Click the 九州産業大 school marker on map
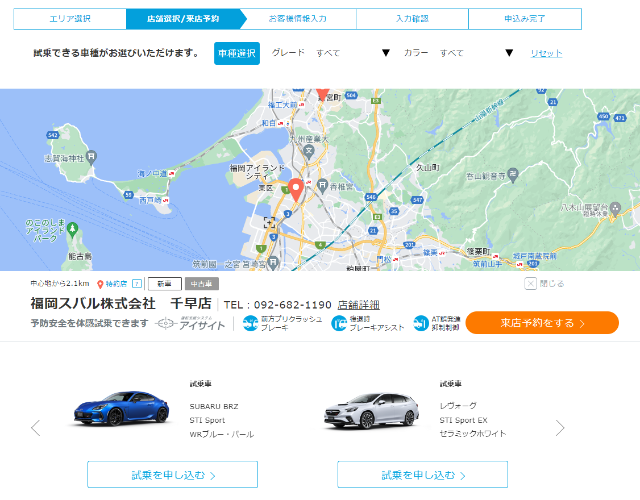This screenshot has width=640, height=500. point(309,152)
